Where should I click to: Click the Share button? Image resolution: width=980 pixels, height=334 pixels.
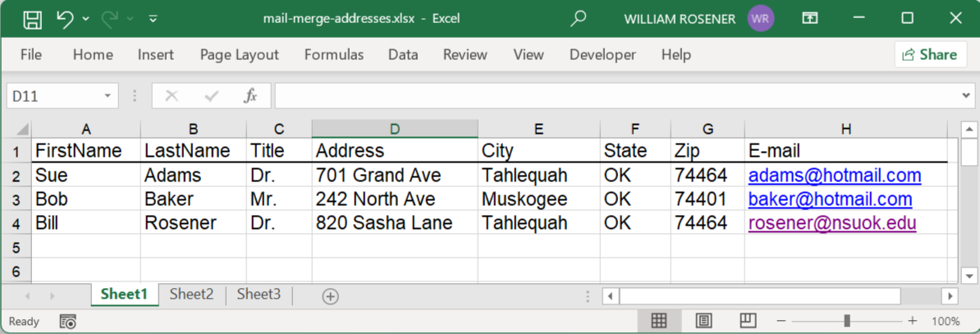(930, 55)
